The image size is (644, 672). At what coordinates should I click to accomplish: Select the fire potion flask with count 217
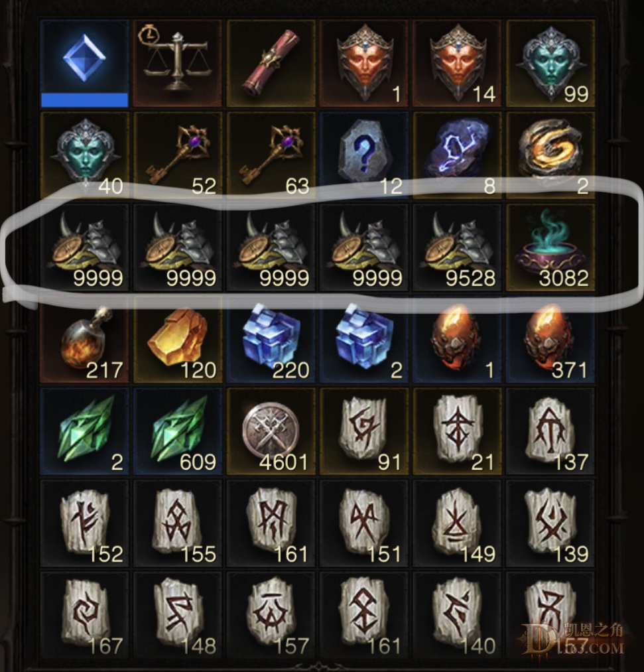click(84, 339)
